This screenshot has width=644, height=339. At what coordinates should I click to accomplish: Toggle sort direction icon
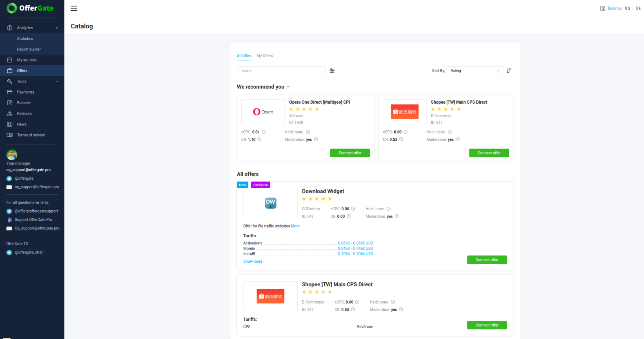[509, 71]
